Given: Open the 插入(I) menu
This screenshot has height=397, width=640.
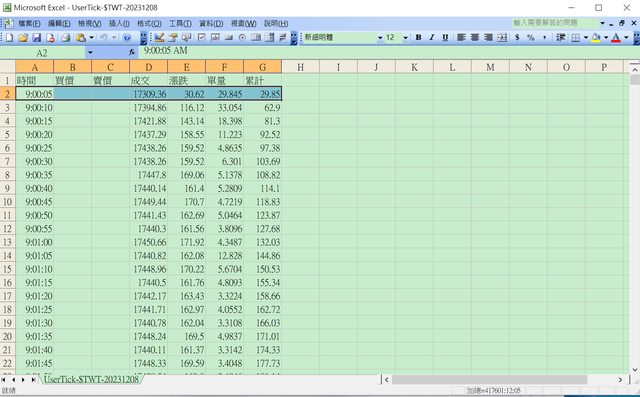Looking at the screenshot, I should click(x=119, y=24).
